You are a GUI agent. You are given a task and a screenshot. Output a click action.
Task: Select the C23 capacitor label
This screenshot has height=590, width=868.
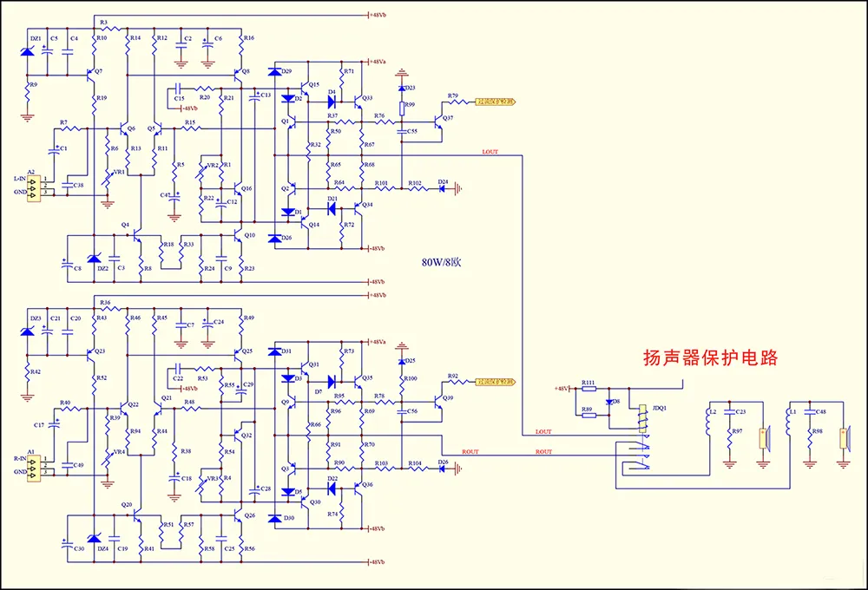pyautogui.click(x=740, y=411)
